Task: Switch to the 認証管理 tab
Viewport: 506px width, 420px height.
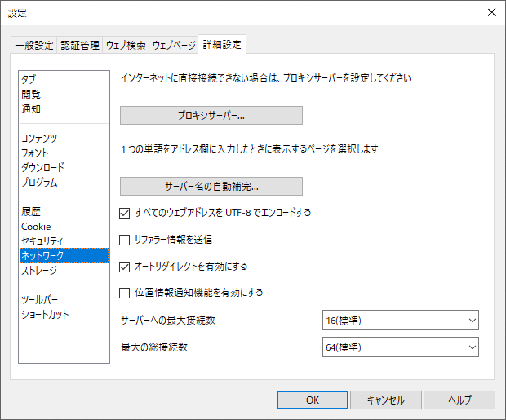Action: (80, 45)
